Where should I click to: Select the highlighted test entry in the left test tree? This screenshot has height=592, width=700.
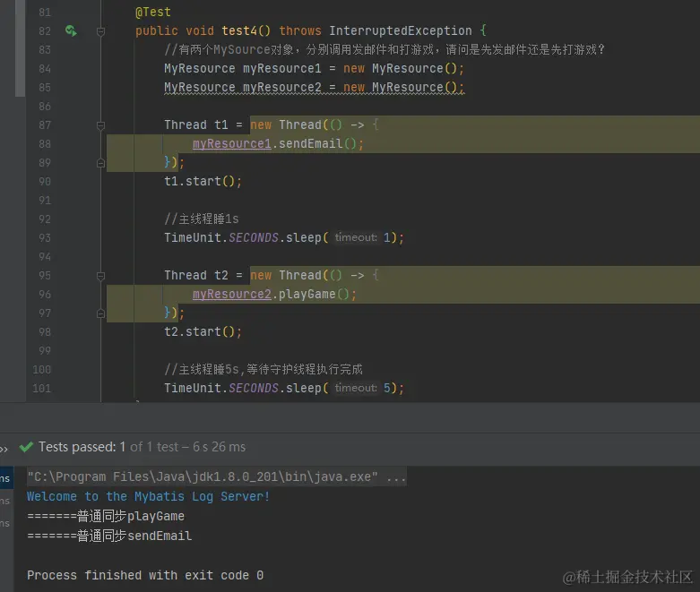tap(6, 478)
